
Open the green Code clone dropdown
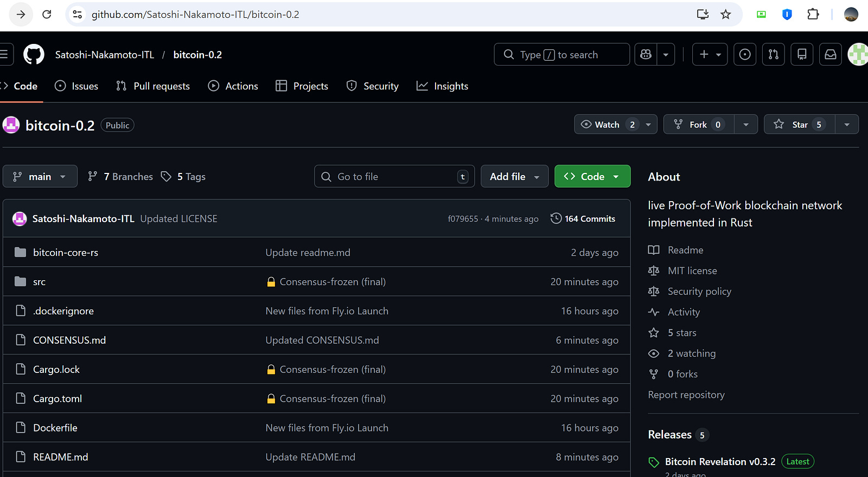click(x=592, y=177)
